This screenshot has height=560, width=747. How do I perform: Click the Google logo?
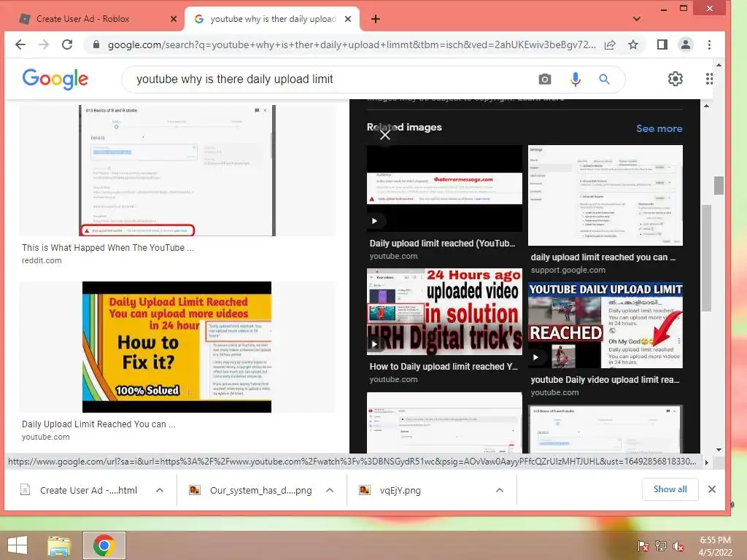[x=55, y=79]
